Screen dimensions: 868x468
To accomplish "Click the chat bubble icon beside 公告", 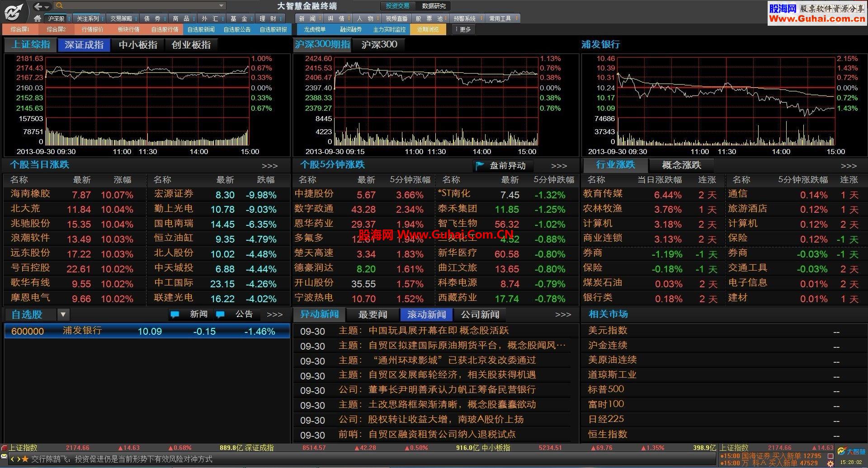I will click(220, 314).
